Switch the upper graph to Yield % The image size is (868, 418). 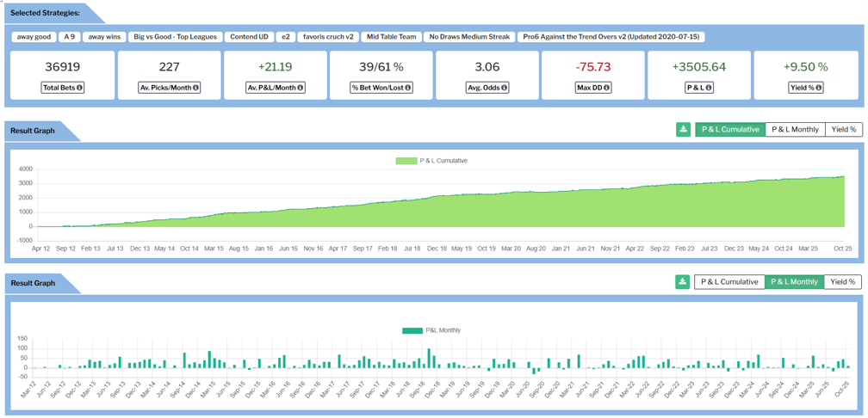coord(843,130)
